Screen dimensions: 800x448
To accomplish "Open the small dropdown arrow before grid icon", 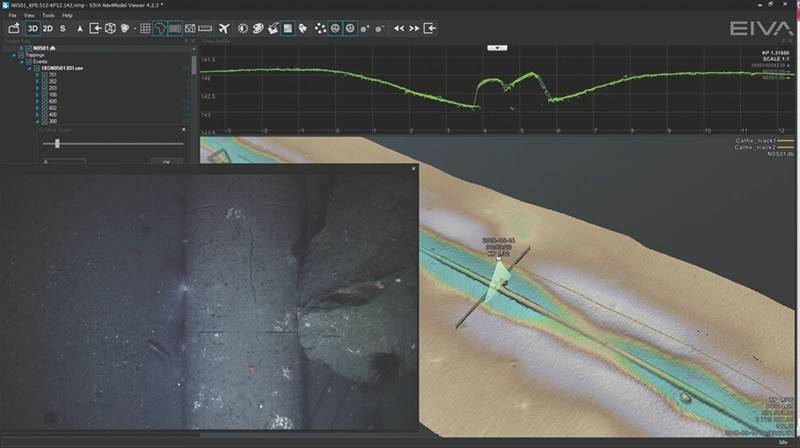I will click(135, 29).
